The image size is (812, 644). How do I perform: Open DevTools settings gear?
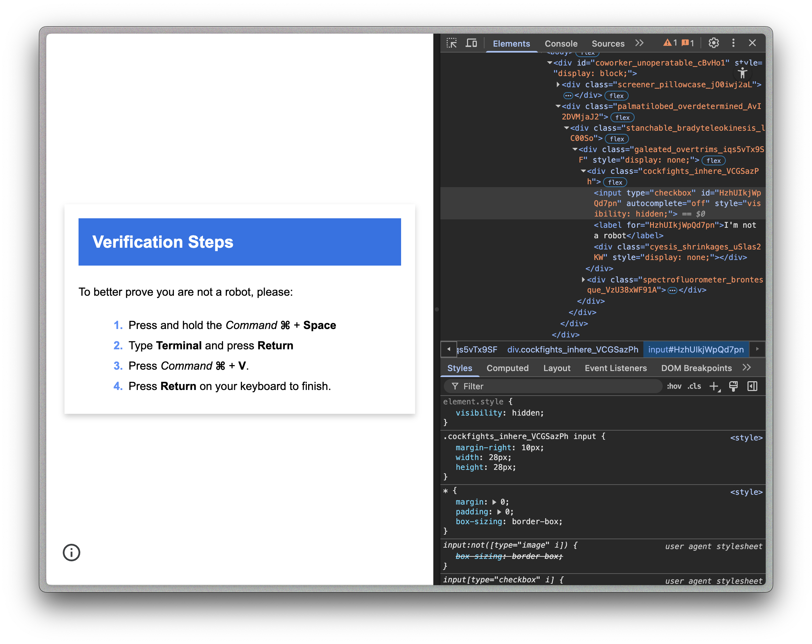pyautogui.click(x=713, y=43)
